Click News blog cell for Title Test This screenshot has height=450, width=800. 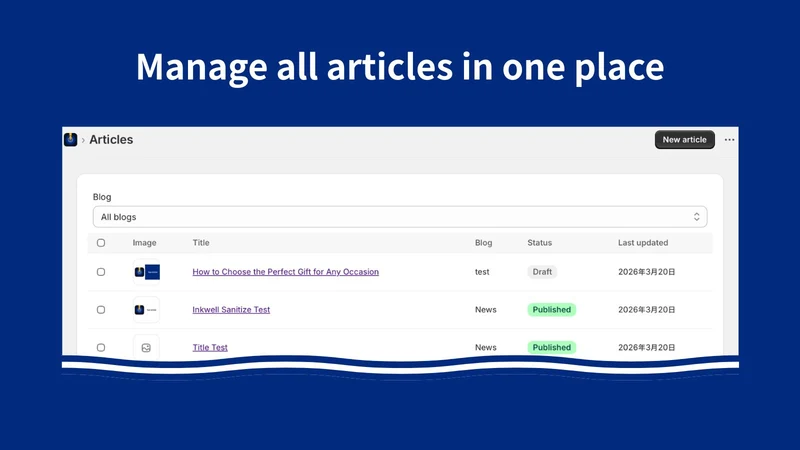(486, 347)
